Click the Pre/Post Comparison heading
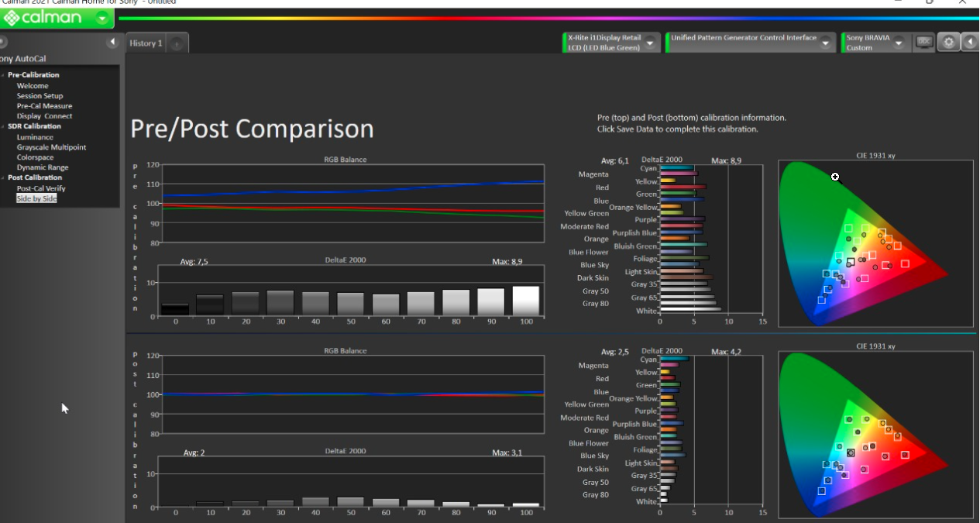The image size is (980, 523). pos(252,129)
